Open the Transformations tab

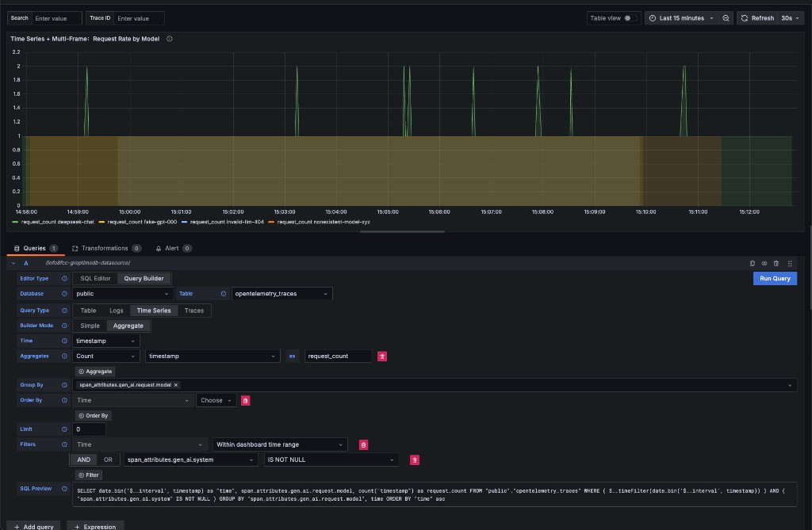coord(106,249)
